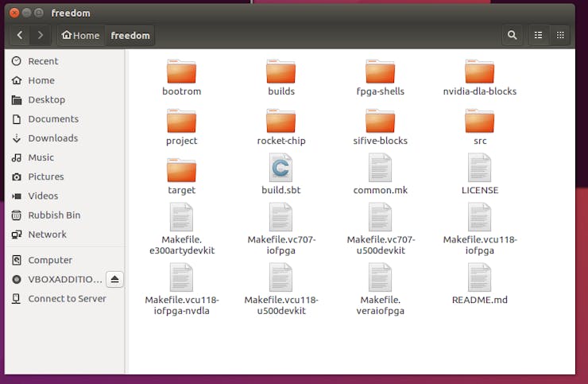
Task: Select the Makefile.e300artydevkit file icon
Action: click(x=181, y=217)
